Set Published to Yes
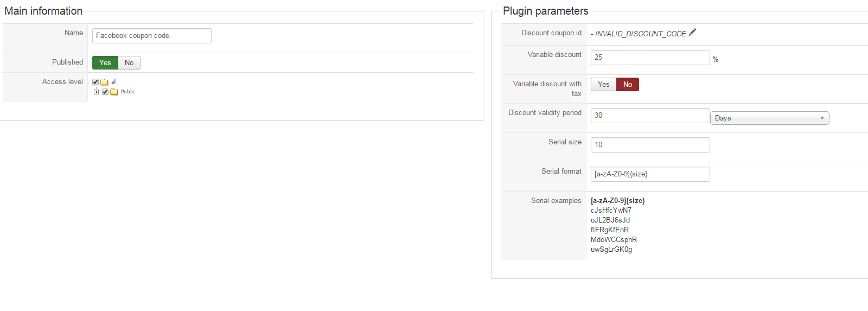This screenshot has height=311, width=868. tap(105, 63)
